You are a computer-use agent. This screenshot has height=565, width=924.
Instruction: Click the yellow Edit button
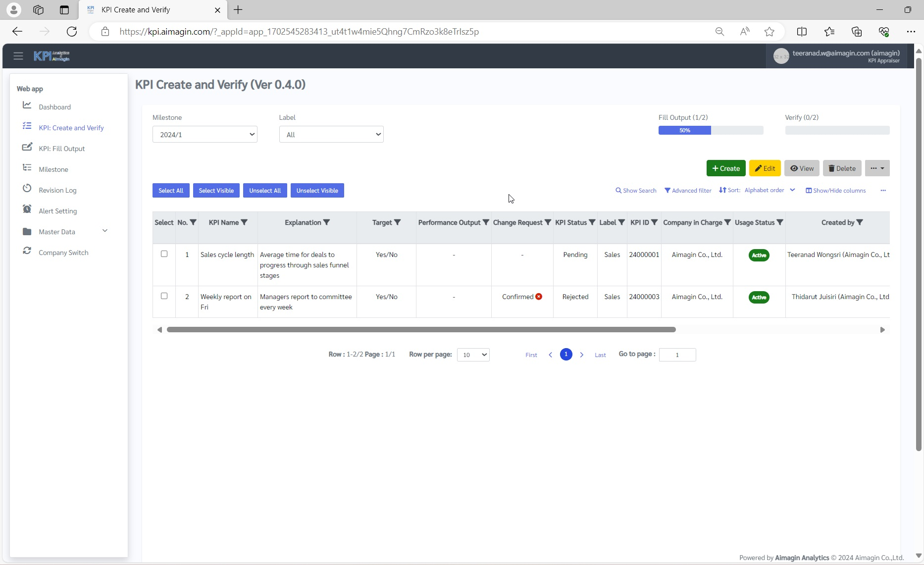[x=765, y=168]
